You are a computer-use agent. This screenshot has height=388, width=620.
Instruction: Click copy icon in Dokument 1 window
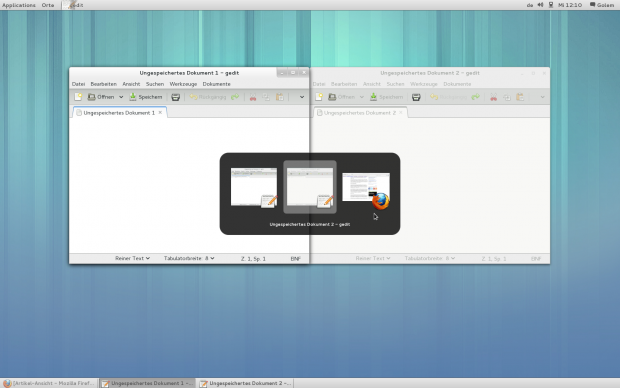click(266, 97)
